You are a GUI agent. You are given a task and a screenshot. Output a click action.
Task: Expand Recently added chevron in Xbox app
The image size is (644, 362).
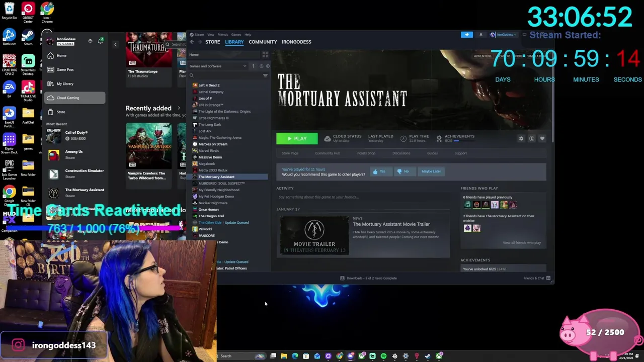pyautogui.click(x=178, y=108)
